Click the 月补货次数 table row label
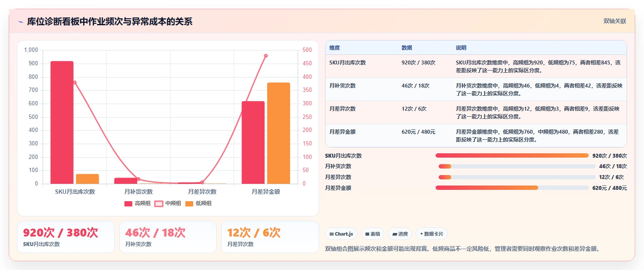This screenshot has width=644, height=270. click(342, 85)
